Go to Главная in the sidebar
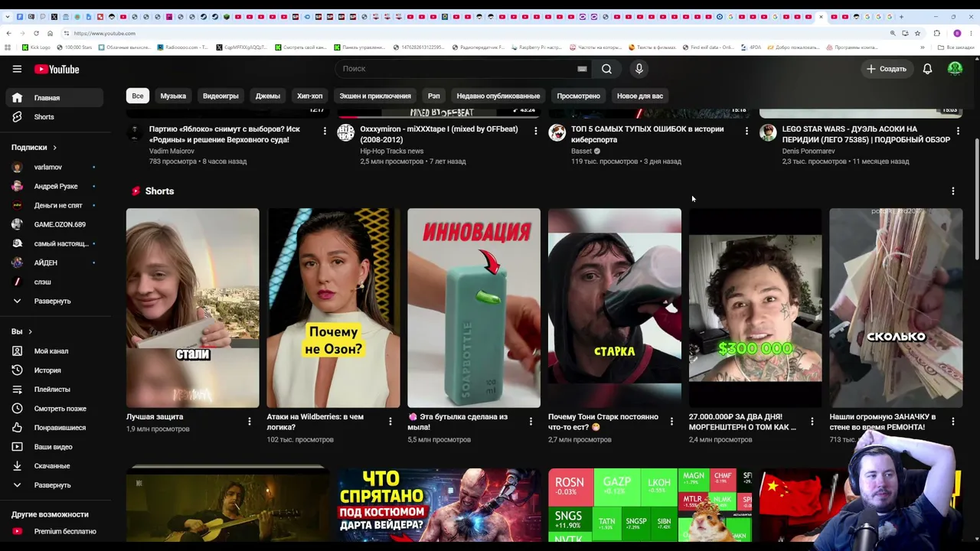This screenshot has height=551, width=980. coord(53,98)
